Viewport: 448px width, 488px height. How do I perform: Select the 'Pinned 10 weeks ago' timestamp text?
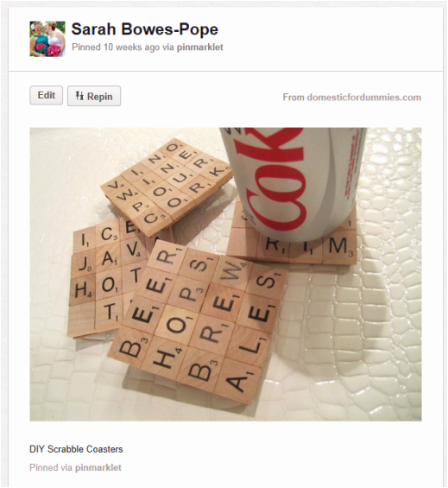point(116,48)
